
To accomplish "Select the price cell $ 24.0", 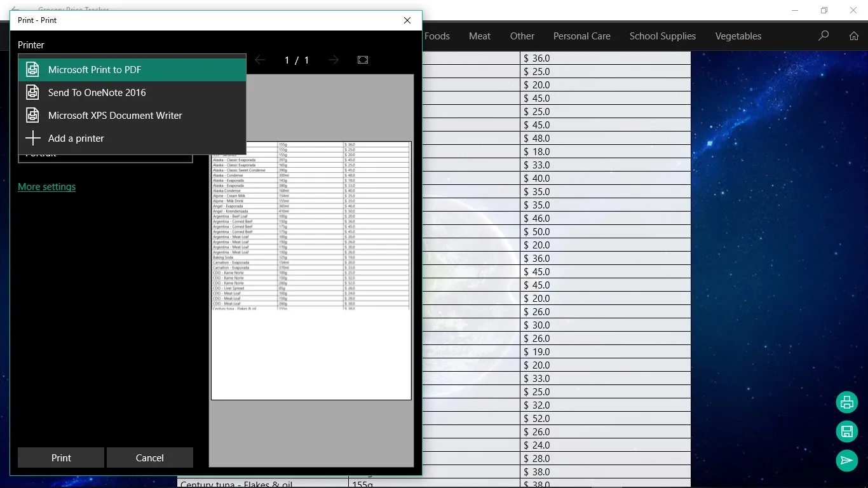I will click(606, 445).
